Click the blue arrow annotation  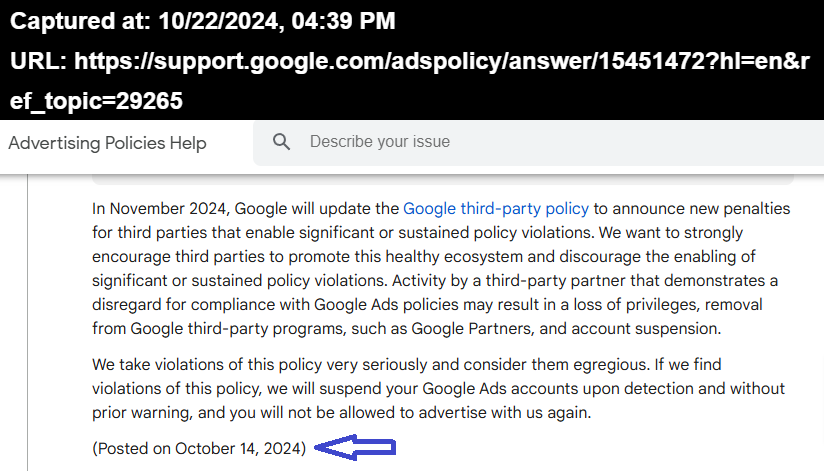[x=355, y=447]
